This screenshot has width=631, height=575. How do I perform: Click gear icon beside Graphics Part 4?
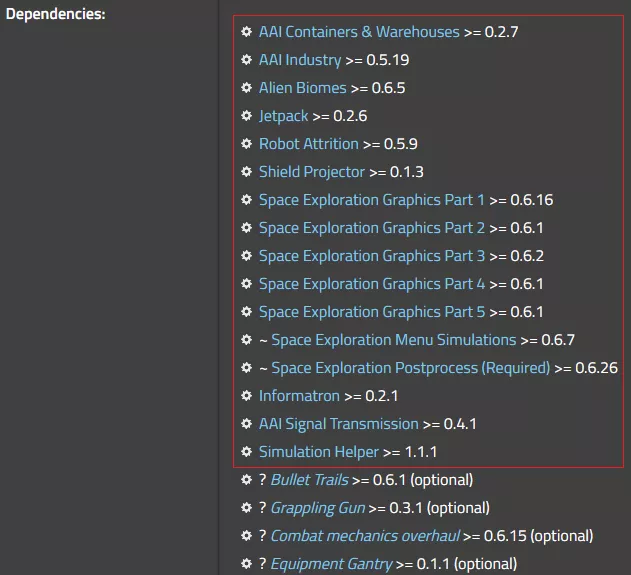pos(246,284)
